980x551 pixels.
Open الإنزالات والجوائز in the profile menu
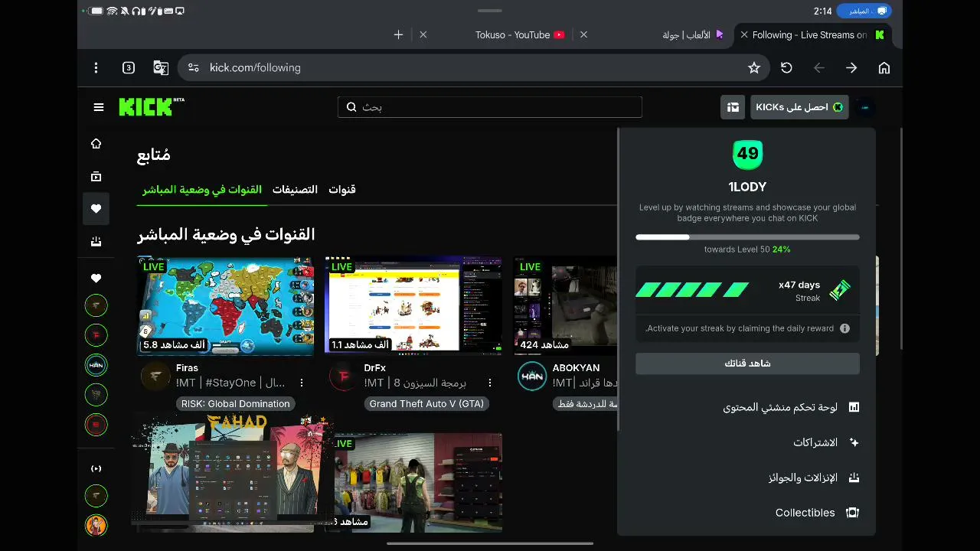[x=814, y=478]
